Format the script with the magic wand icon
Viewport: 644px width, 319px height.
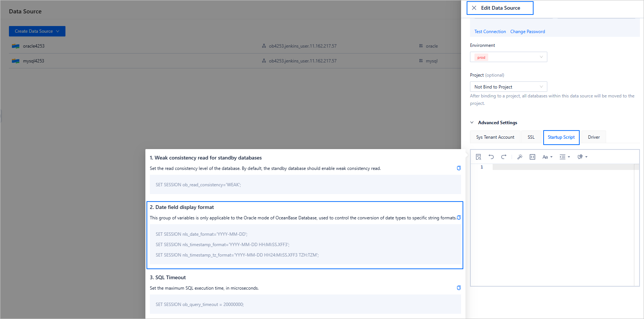(x=520, y=157)
